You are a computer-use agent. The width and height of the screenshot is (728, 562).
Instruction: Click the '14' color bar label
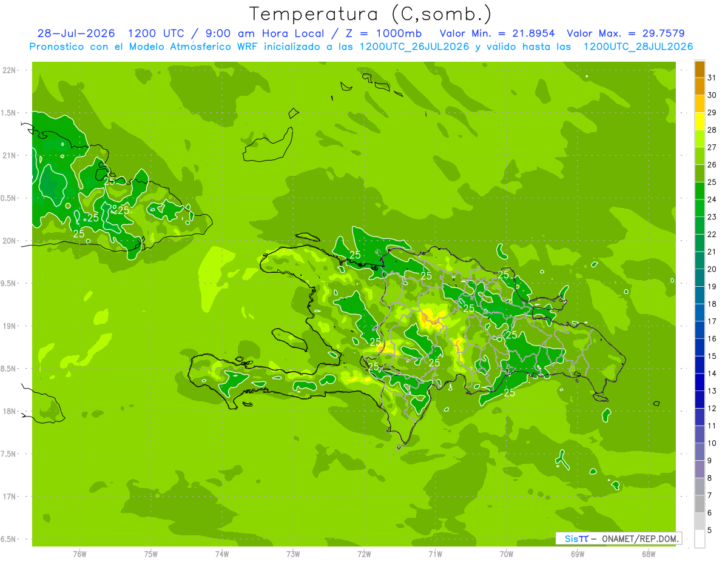[x=712, y=373]
